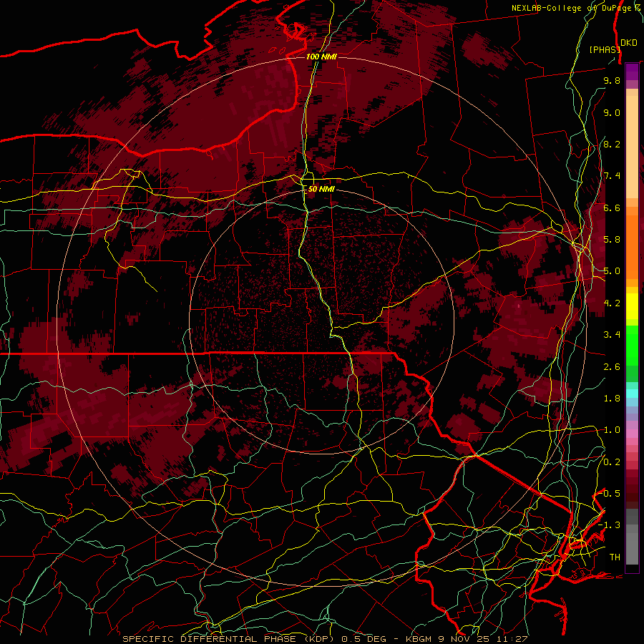Click the 8.2 value on the color scale
Screen dimensions: 644x644
(612, 144)
